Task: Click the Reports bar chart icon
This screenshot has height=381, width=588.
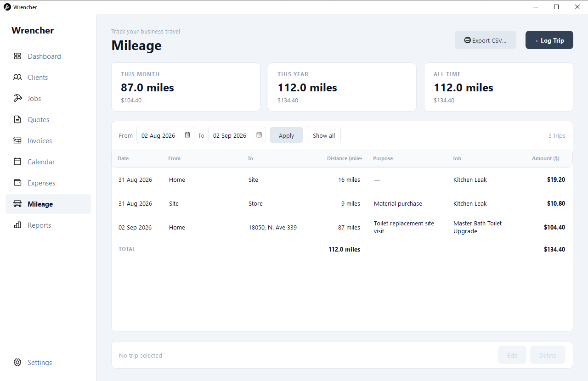Action: coord(17,225)
